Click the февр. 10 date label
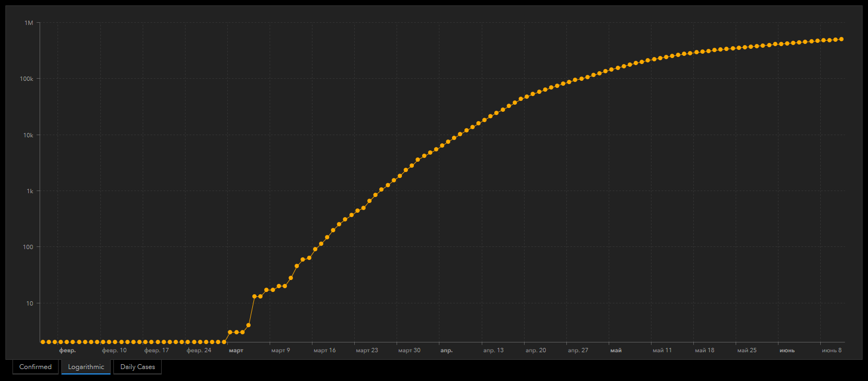The width and height of the screenshot is (868, 381). click(x=114, y=351)
